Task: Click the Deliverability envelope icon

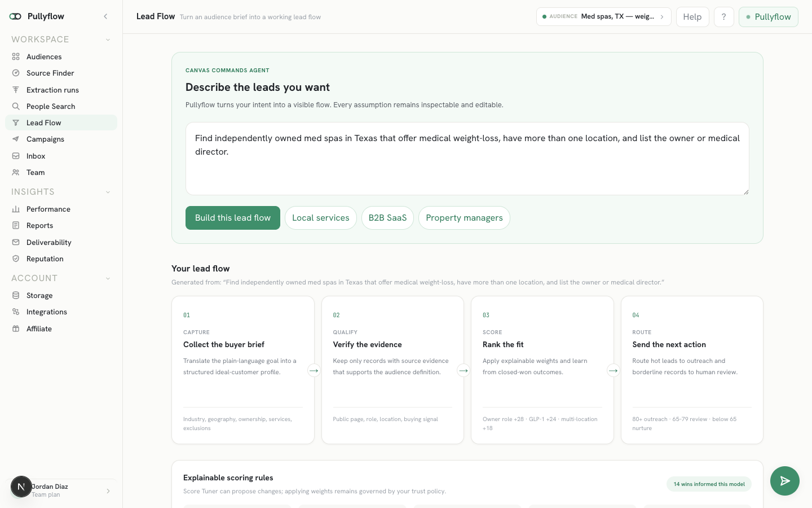Action: pyautogui.click(x=16, y=242)
